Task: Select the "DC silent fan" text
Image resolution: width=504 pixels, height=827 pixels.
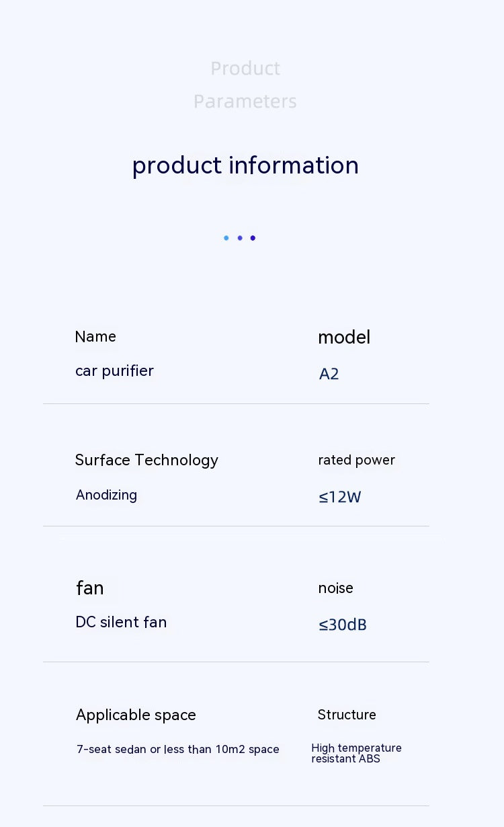Action: pos(121,623)
